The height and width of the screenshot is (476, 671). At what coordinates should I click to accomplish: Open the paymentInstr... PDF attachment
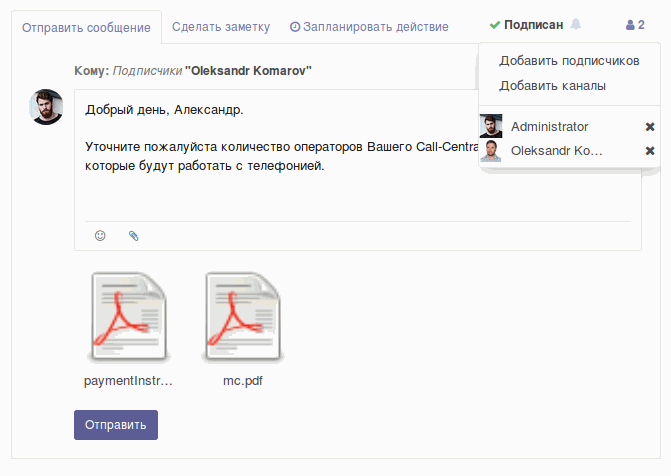coord(129,319)
